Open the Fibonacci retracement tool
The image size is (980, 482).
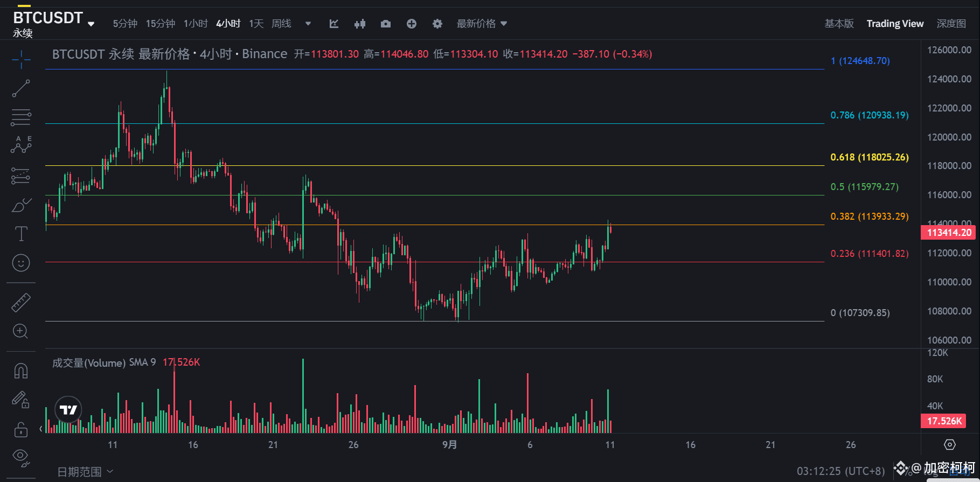coord(21,117)
